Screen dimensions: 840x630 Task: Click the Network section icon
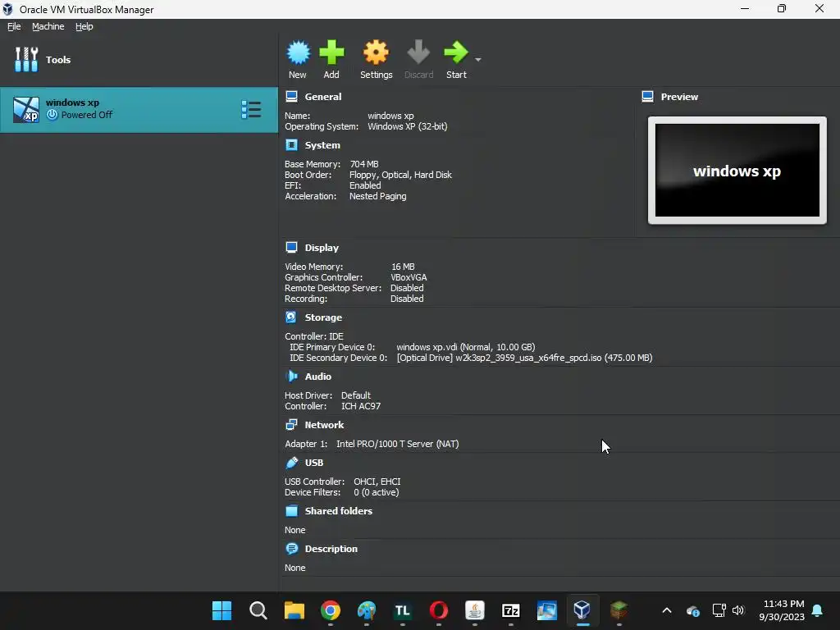[x=291, y=425]
